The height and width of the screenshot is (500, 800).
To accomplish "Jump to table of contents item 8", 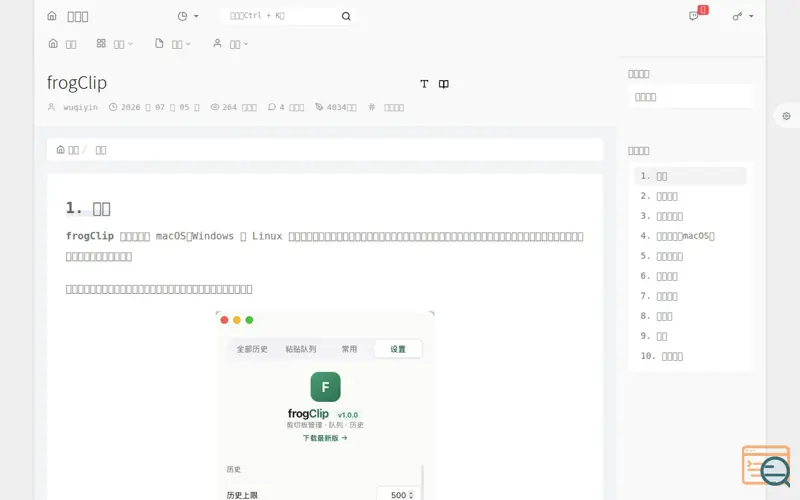I will click(x=690, y=316).
